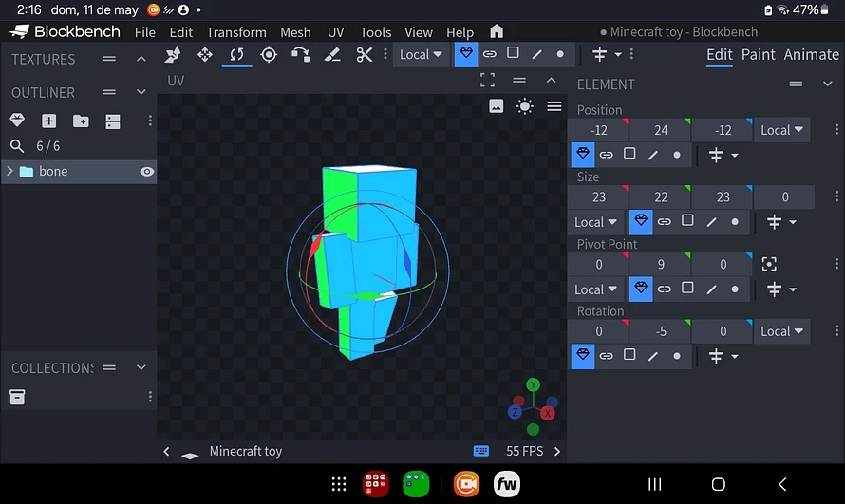Click the focus on pivot point icon
This screenshot has height=504, width=845.
769,264
